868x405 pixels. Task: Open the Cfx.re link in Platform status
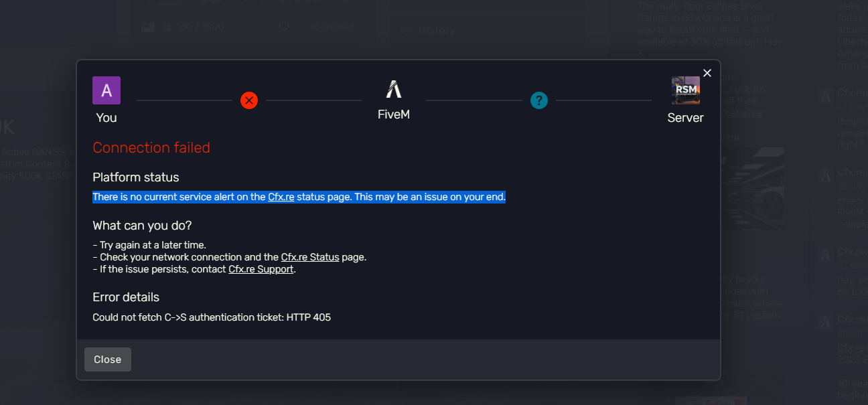tap(281, 197)
